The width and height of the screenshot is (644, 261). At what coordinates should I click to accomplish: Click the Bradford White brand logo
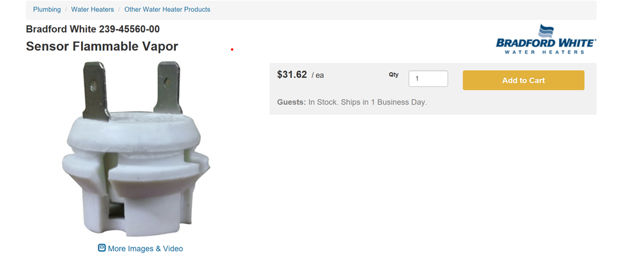pyautogui.click(x=545, y=40)
